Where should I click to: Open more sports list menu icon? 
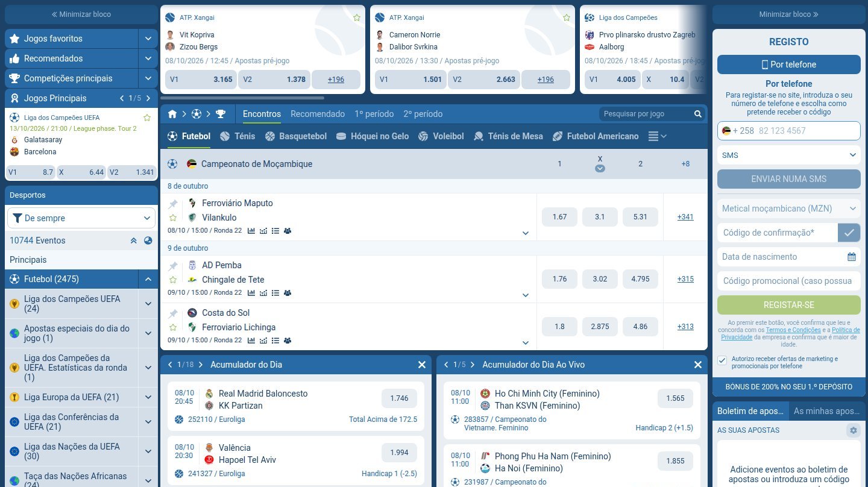coord(658,137)
